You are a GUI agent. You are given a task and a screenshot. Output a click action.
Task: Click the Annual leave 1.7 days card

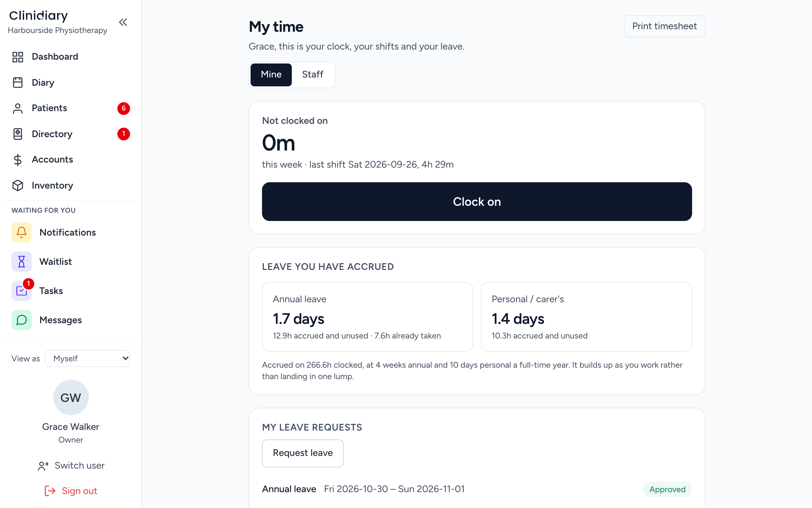367,317
